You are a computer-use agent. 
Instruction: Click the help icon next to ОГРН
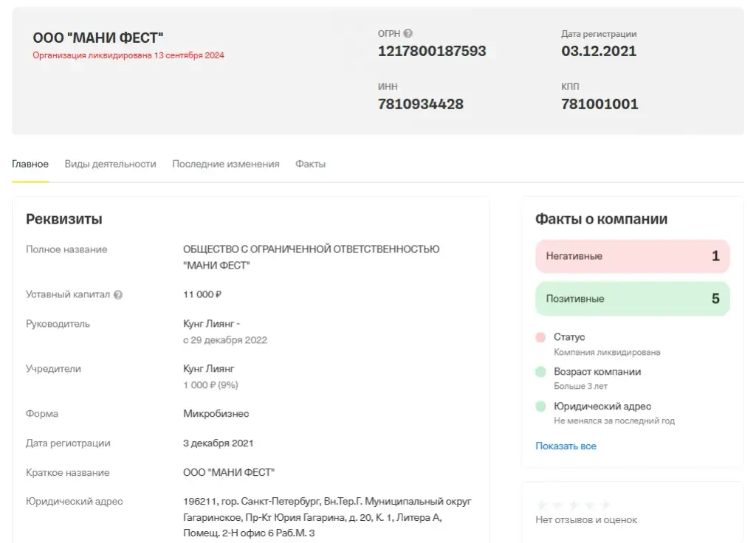[408, 33]
